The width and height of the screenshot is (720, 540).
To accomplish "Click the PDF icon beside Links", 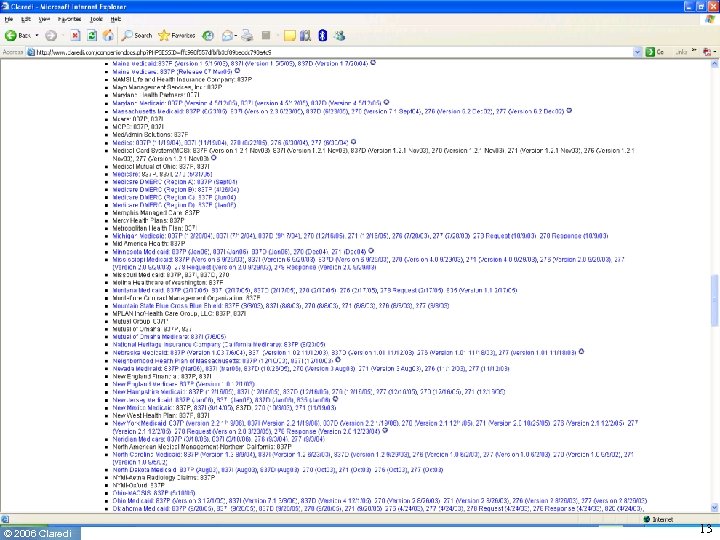I will [708, 52].
